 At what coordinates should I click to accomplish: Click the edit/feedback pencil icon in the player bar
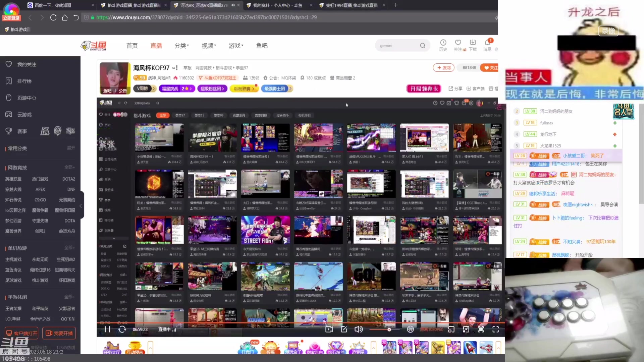pos(344,329)
